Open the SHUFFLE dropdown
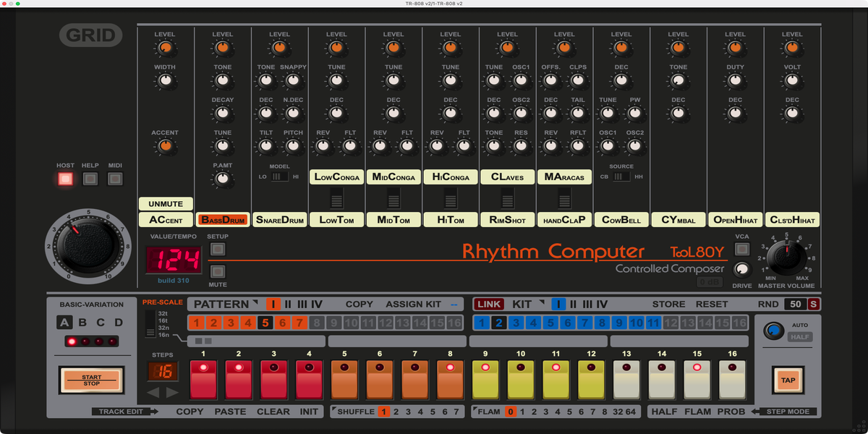Screen dimensions: 868x434 point(354,412)
